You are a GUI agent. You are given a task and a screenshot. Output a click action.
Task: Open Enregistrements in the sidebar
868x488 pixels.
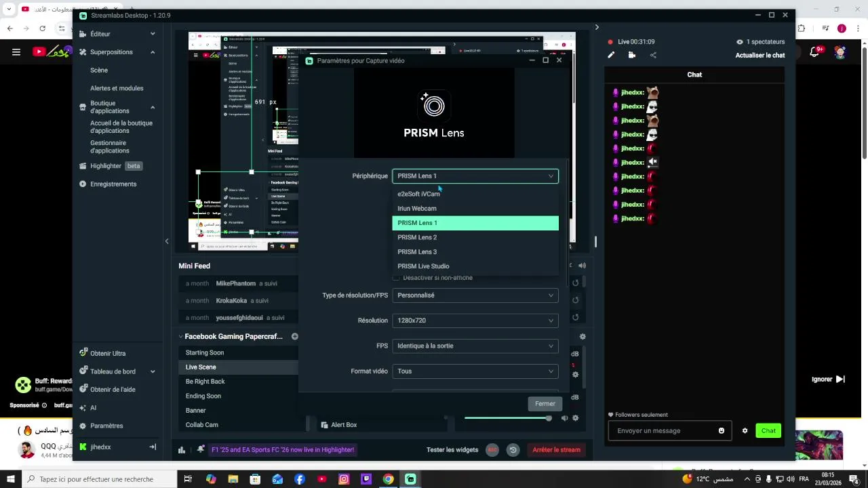coord(108,184)
